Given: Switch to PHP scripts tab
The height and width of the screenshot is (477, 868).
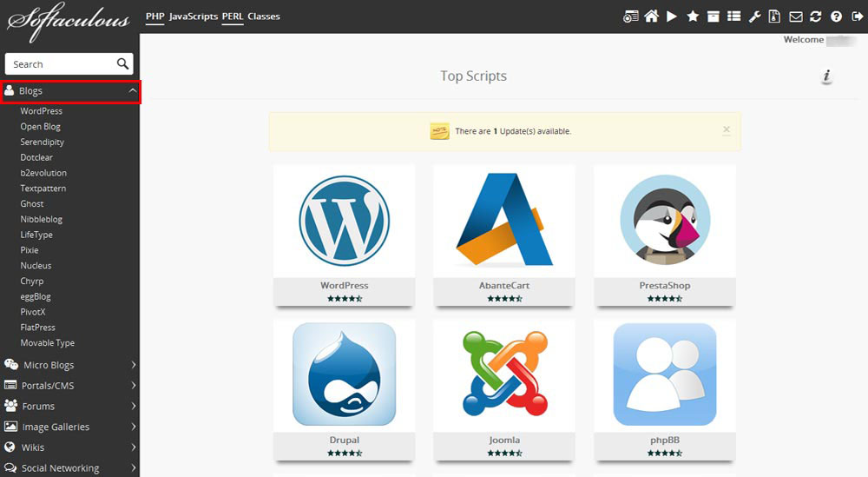Looking at the screenshot, I should pyautogui.click(x=155, y=17).
